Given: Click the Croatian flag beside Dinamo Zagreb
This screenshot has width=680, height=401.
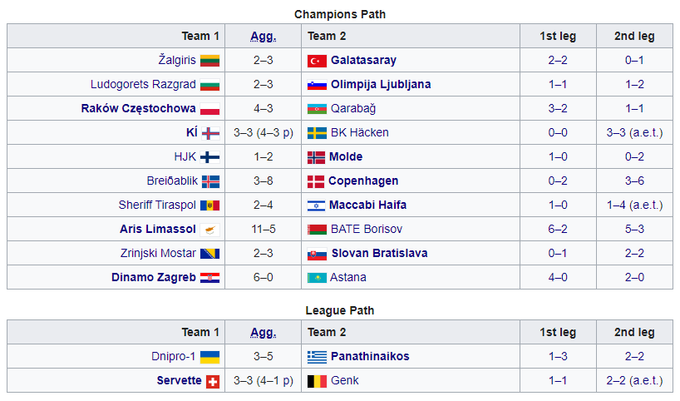Looking at the screenshot, I should pos(210,278).
